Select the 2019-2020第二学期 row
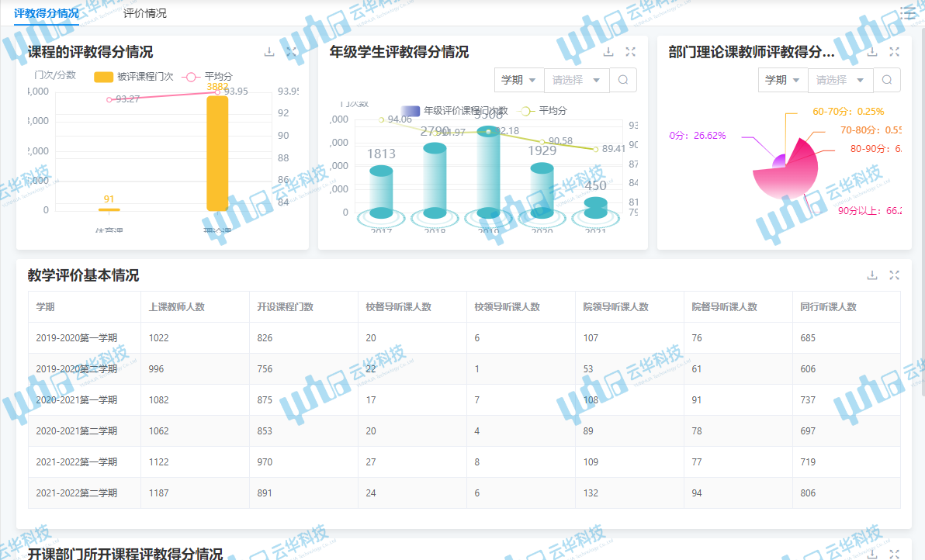Screen dimensions: 925x560 coord(464,369)
